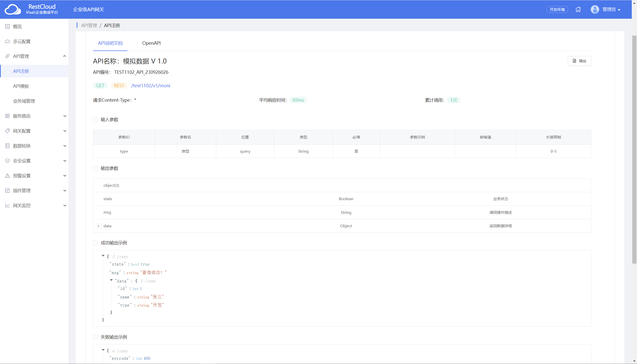Image resolution: width=637 pixels, height=364 pixels.
Task: Click the 69ms response time badge
Action: [298, 100]
